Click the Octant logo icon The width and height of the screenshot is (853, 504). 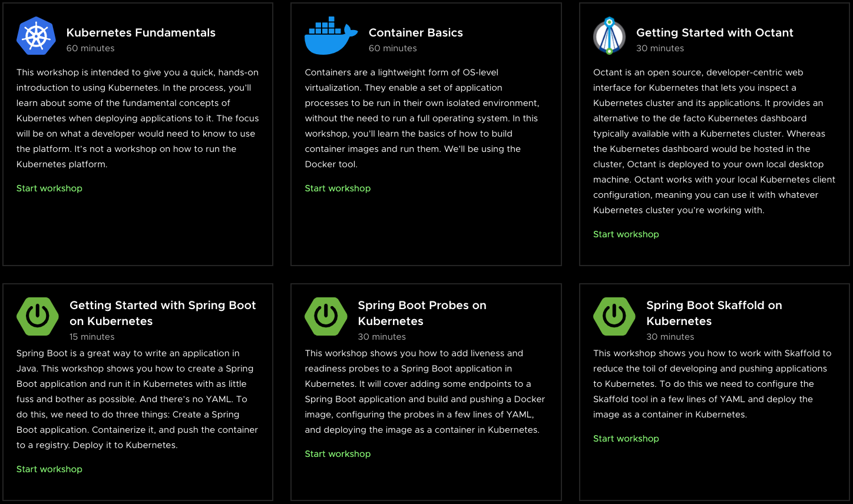coord(609,36)
